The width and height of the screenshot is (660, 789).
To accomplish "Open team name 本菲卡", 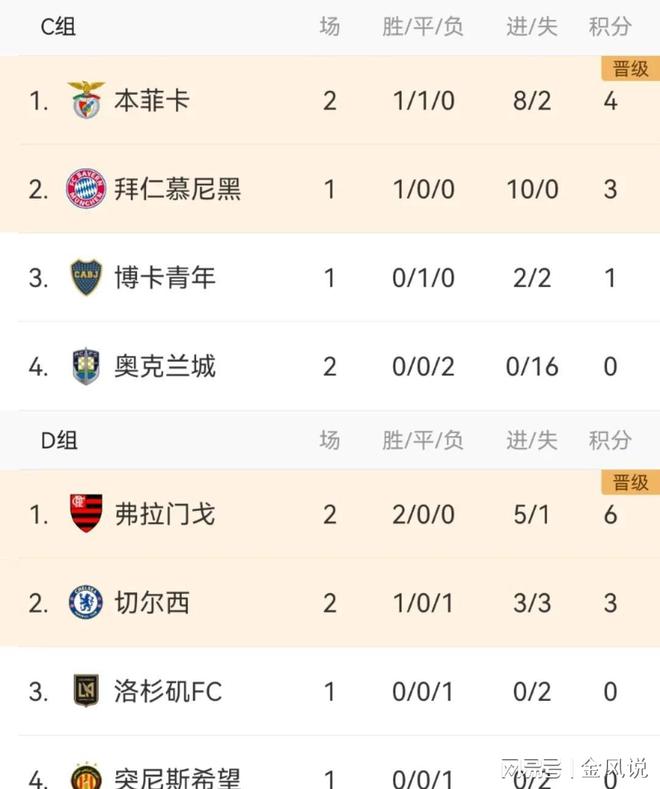I will pos(152,100).
